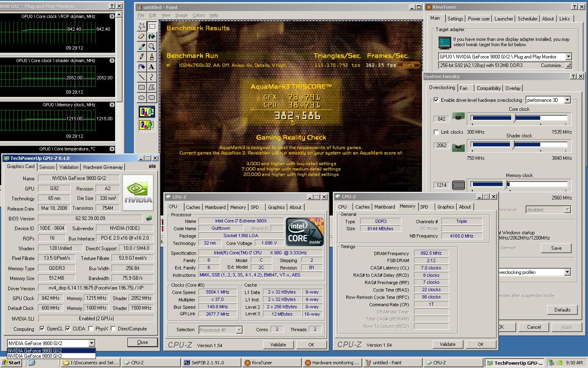588x368 pixels.
Task: Open the Power user tab in RivaTuner
Action: [x=479, y=19]
